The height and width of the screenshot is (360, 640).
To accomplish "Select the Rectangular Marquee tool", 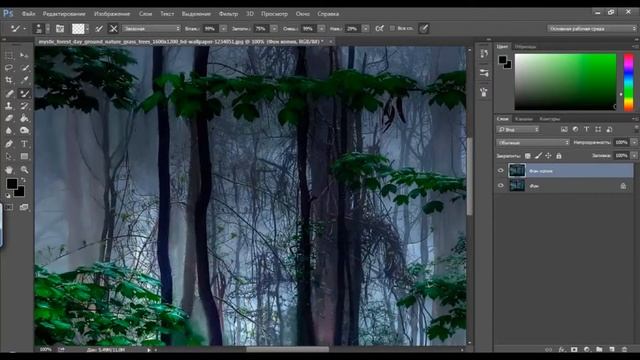I will [x=9, y=55].
